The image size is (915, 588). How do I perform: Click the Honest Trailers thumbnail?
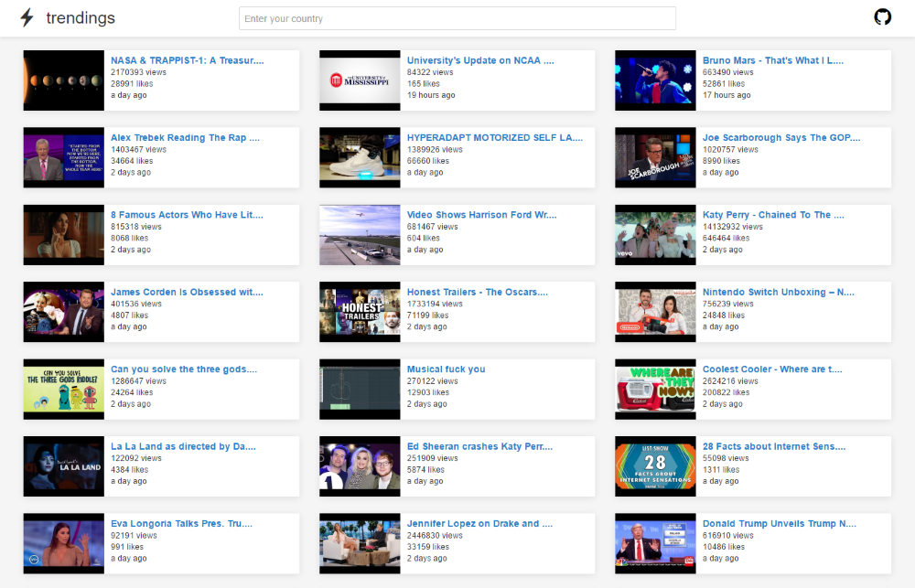pyautogui.click(x=360, y=312)
